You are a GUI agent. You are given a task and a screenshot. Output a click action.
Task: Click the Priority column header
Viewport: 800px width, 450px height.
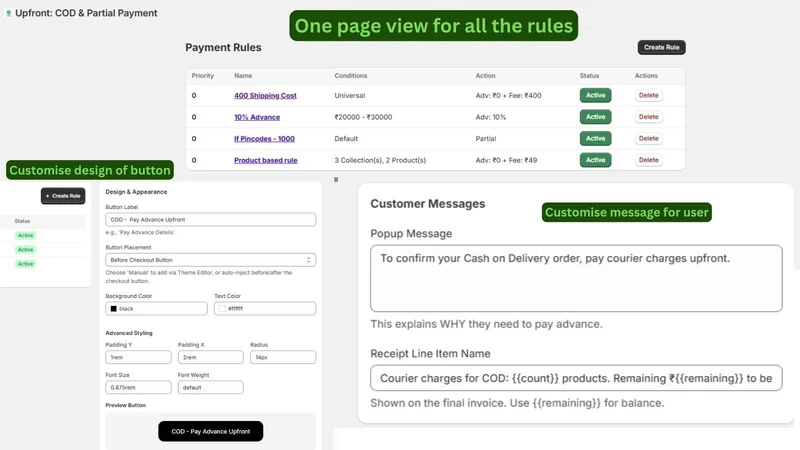[x=203, y=76]
